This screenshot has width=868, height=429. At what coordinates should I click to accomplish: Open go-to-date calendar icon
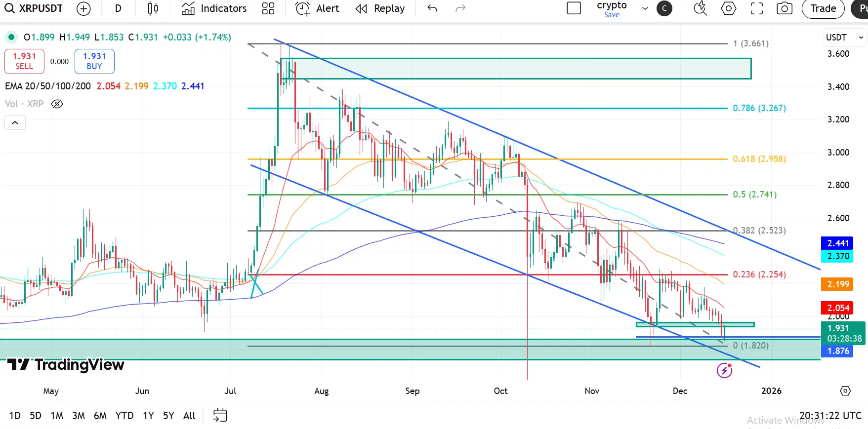[220, 415]
